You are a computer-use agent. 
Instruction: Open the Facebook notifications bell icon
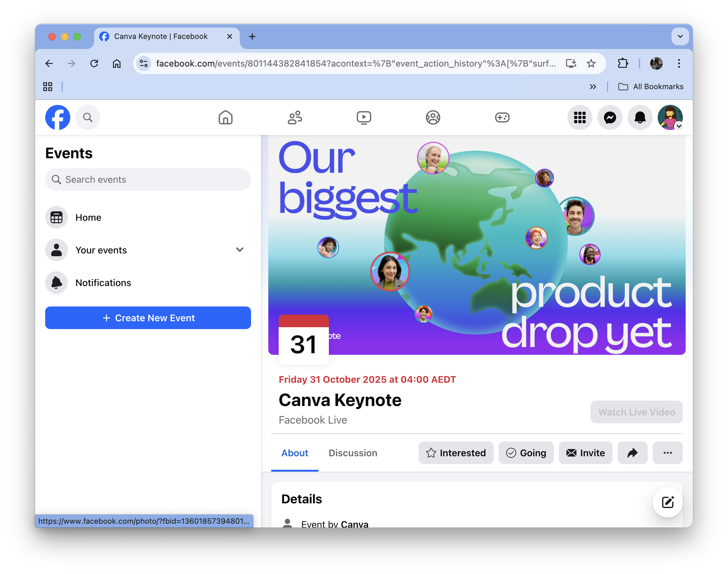(x=640, y=117)
